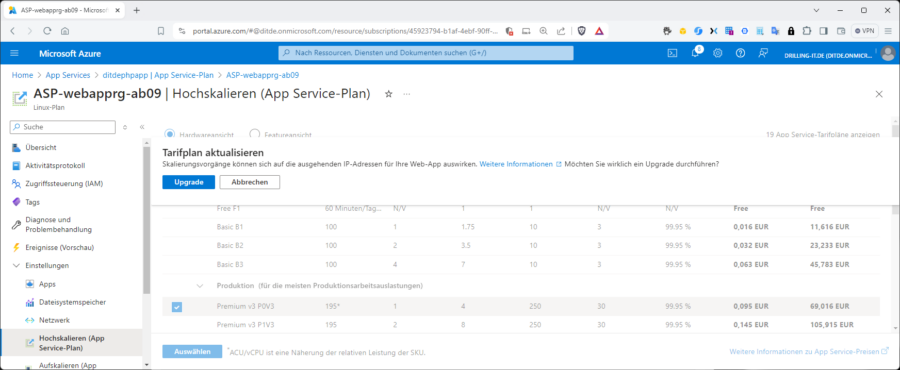The width and height of the screenshot is (900, 370).
Task: Select the Featureansicht radio button
Action: 255,134
